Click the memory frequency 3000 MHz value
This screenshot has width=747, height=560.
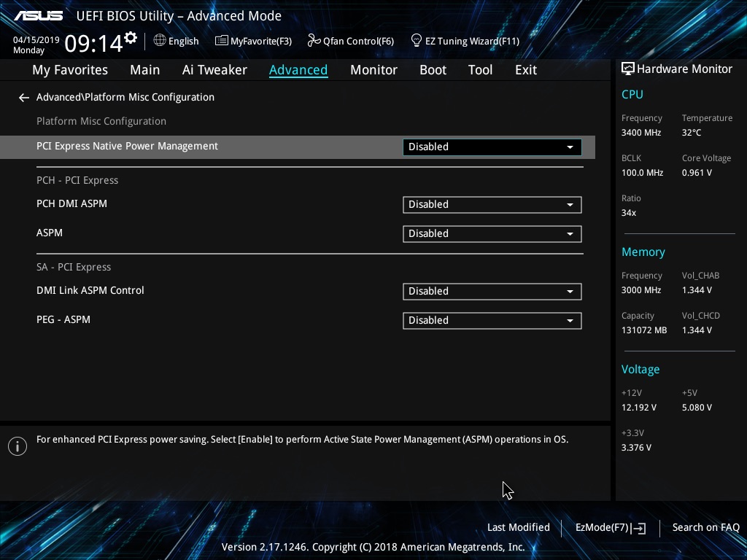(641, 290)
